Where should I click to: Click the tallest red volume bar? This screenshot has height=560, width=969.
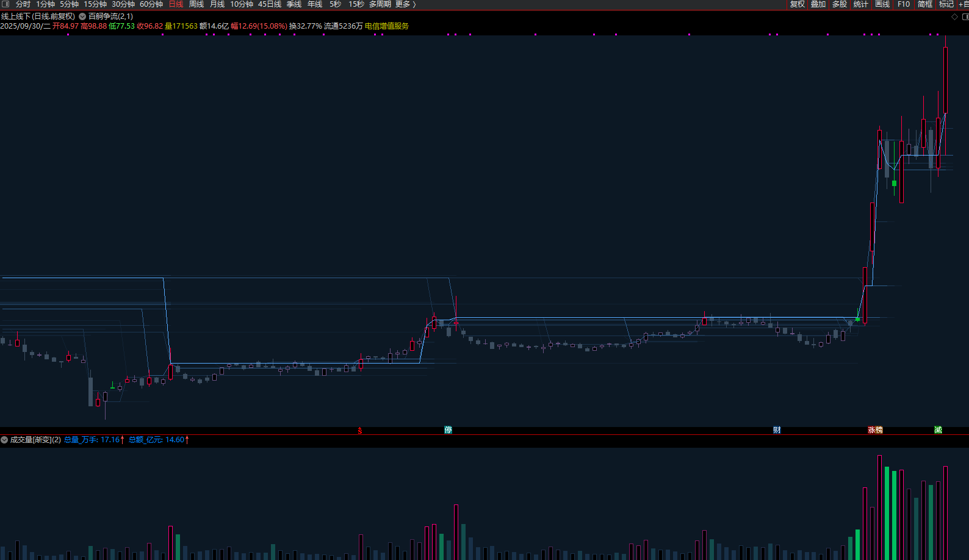879,506
